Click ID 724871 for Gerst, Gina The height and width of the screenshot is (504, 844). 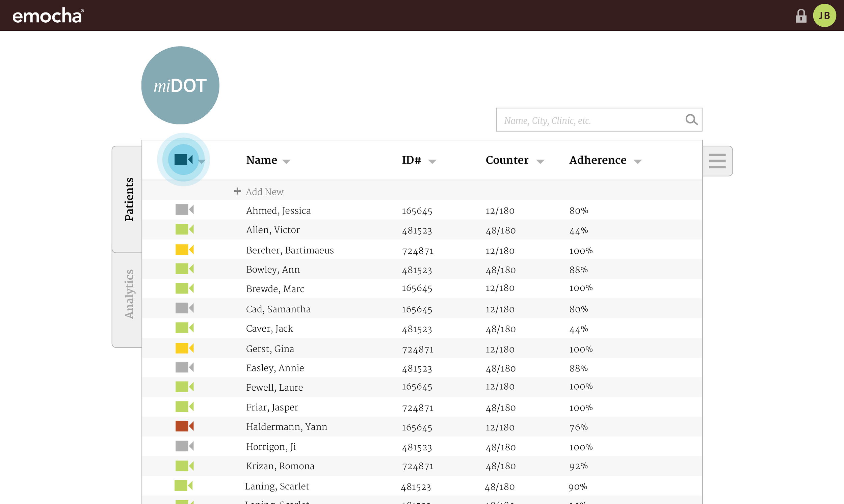click(418, 349)
